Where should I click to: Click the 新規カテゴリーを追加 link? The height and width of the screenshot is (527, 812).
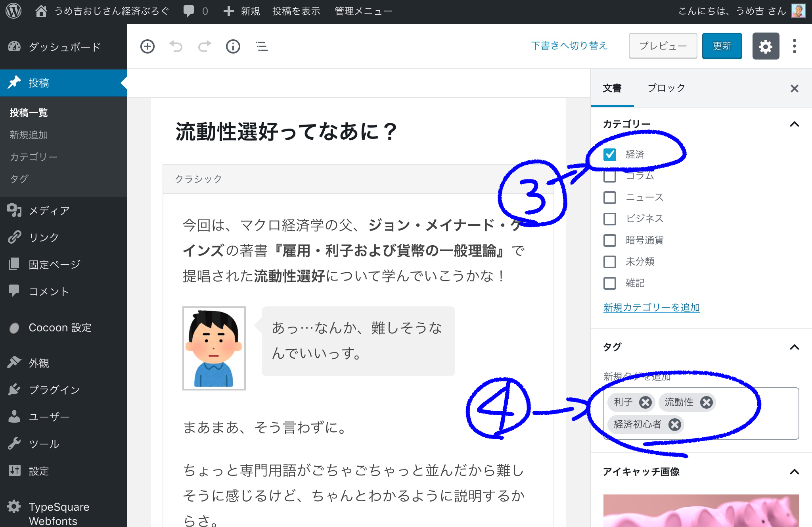click(x=651, y=308)
